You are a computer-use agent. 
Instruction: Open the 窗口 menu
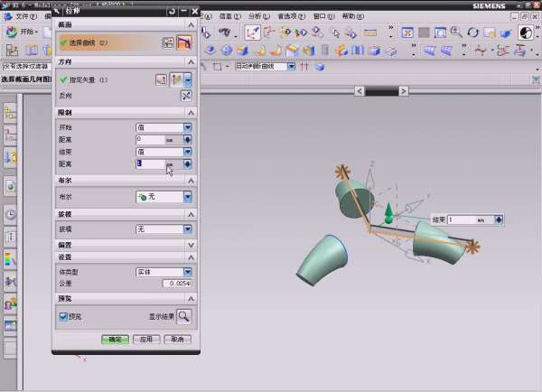[x=320, y=17]
